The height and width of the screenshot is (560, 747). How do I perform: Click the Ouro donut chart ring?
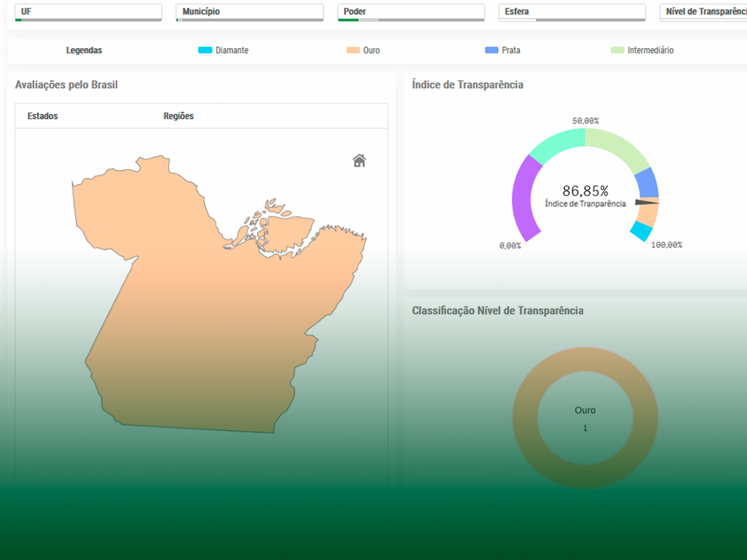pos(585,359)
